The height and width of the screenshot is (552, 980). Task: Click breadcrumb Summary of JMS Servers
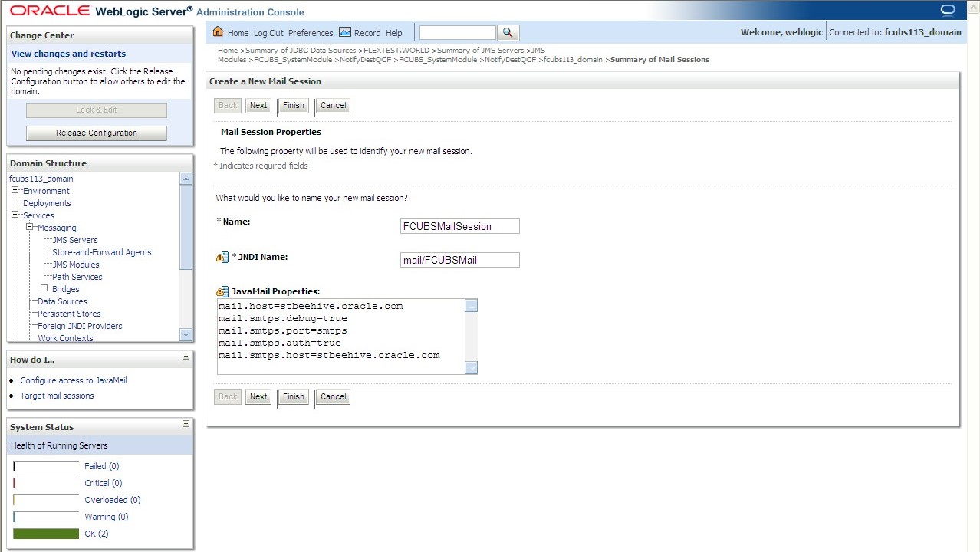[480, 51]
